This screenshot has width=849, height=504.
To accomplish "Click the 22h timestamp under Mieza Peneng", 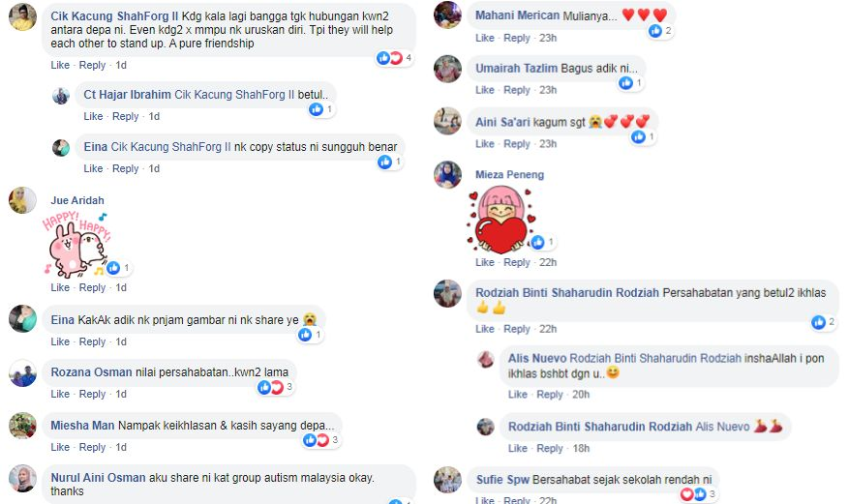I will tap(547, 262).
